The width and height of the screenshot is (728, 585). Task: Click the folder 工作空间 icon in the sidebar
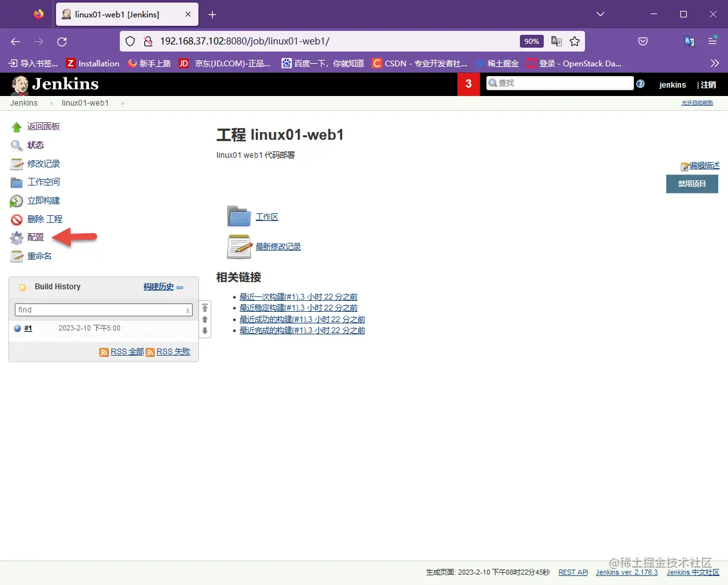point(17,182)
